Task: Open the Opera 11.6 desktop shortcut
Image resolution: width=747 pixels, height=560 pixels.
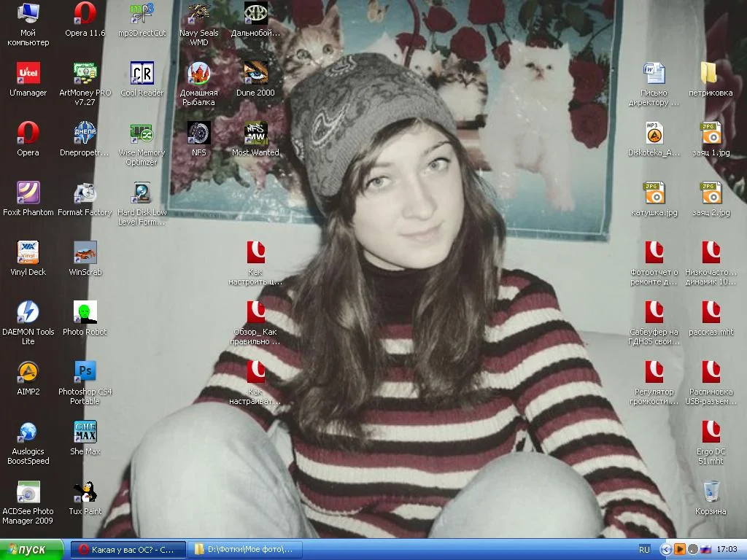Action: point(85,14)
